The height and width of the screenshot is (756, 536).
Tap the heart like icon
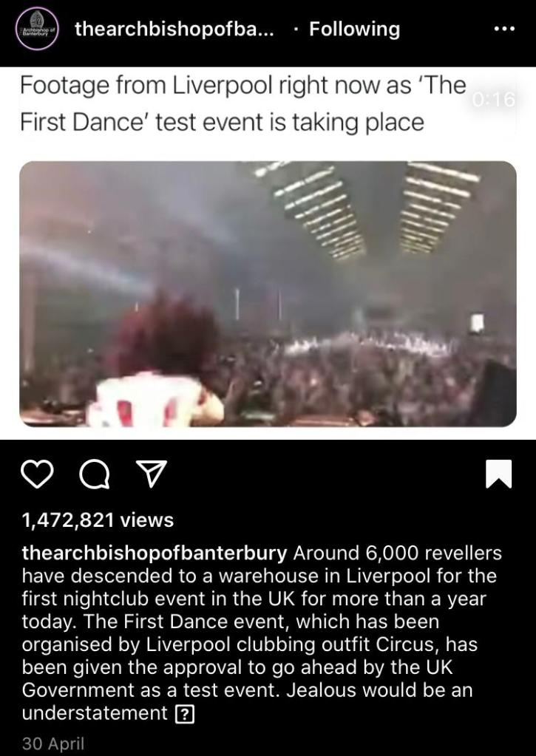(x=38, y=474)
